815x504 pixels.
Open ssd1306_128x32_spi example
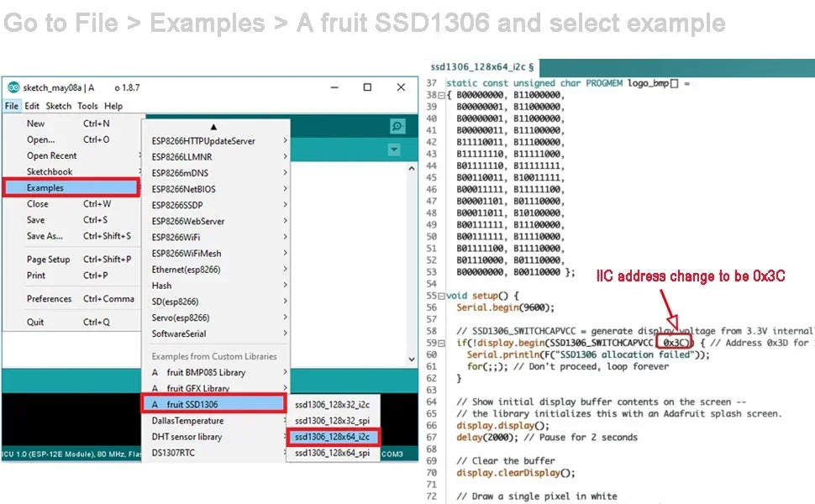tap(333, 421)
